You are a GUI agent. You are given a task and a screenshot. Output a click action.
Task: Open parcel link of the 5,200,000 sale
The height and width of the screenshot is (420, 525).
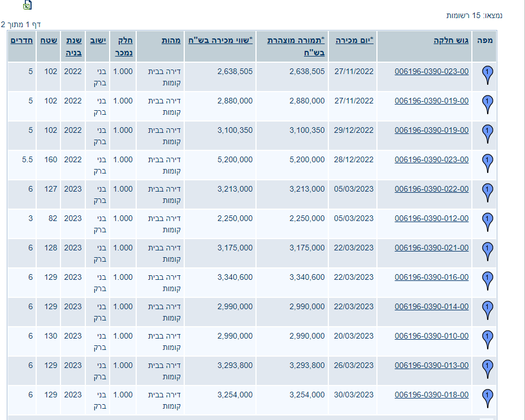[x=431, y=159]
